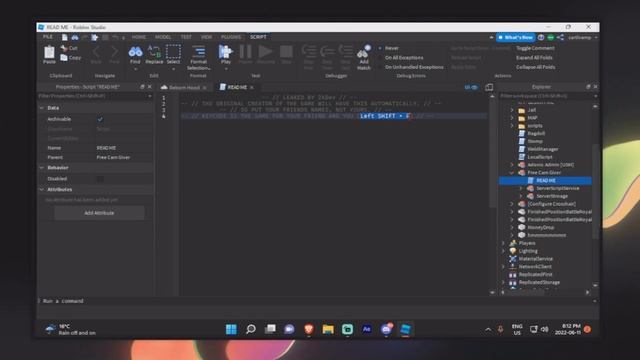Toggle the Archivable checkbox
640x360 pixels.
tap(100, 119)
